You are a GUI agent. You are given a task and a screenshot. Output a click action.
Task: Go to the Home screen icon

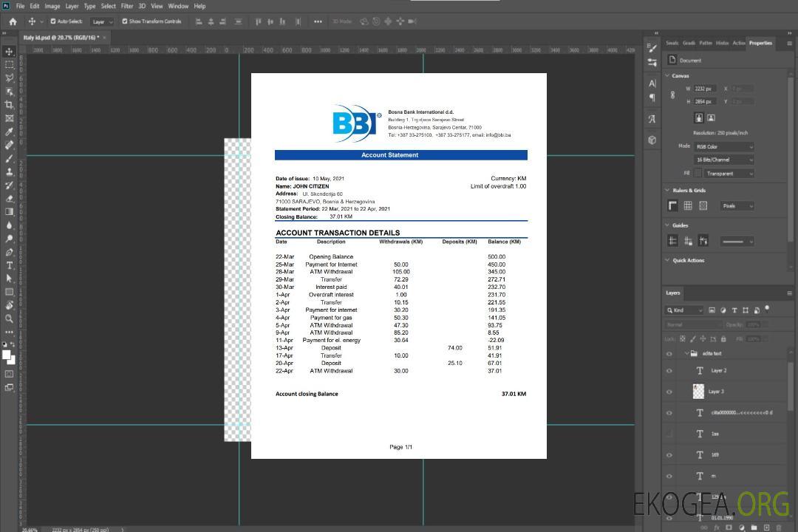13,21
